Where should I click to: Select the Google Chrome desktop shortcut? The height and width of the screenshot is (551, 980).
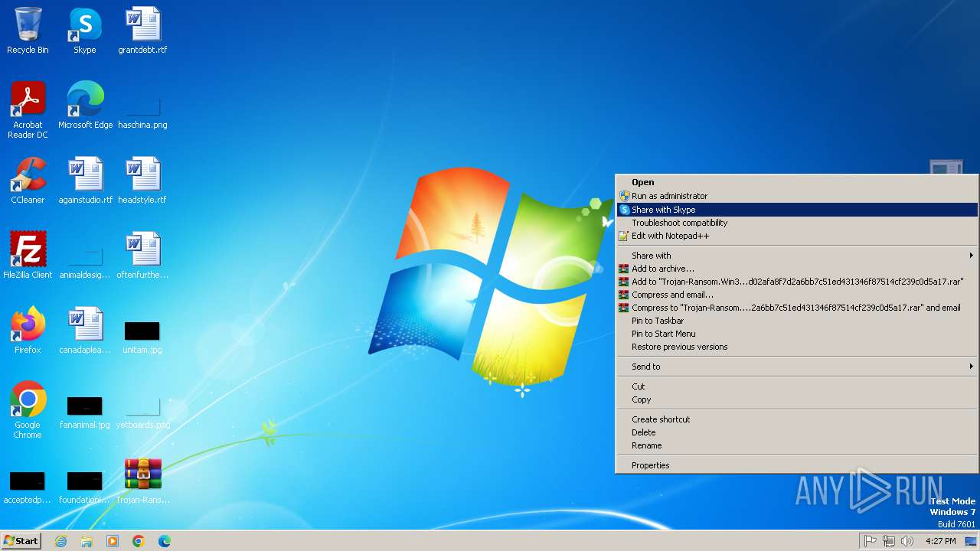tap(28, 410)
